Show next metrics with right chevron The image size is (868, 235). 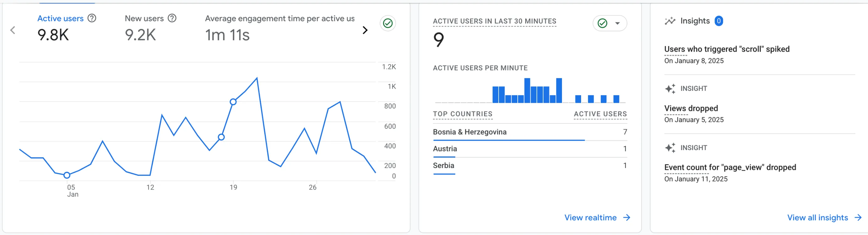(x=365, y=30)
